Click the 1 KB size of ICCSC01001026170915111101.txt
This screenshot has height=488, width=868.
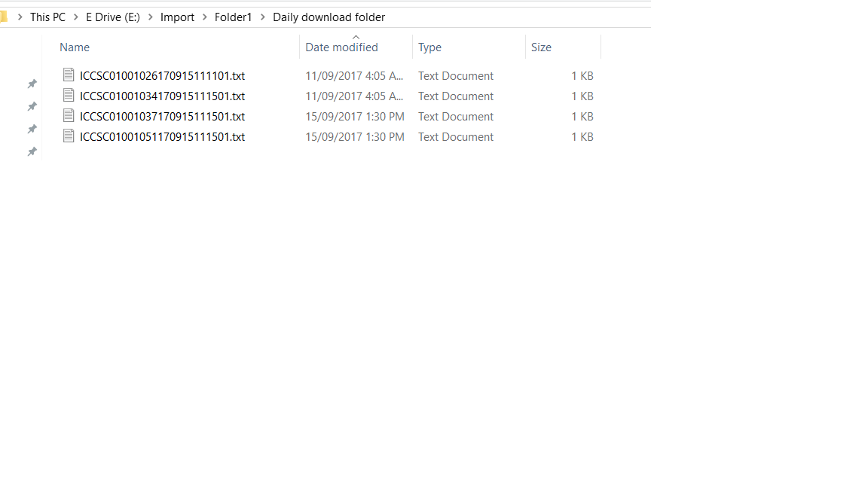(582, 76)
